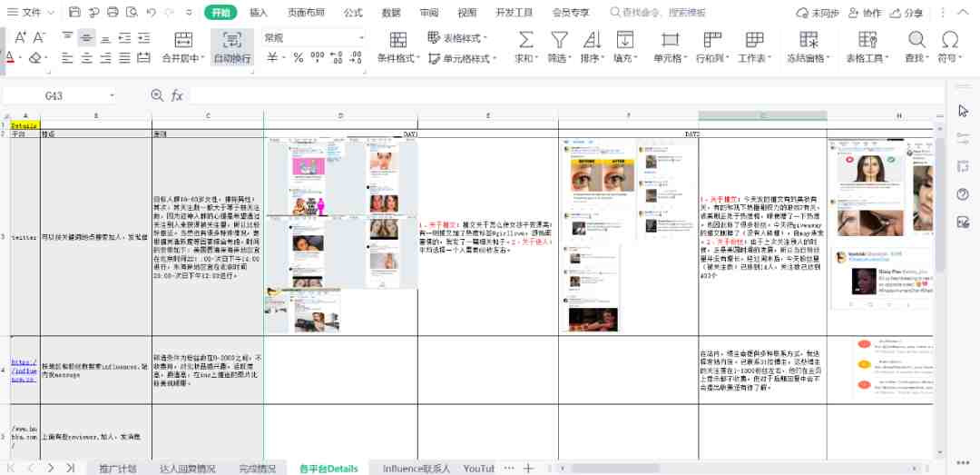Expand the Merge and Center (合并居中) dropdown
980x475 pixels.
coord(203,58)
